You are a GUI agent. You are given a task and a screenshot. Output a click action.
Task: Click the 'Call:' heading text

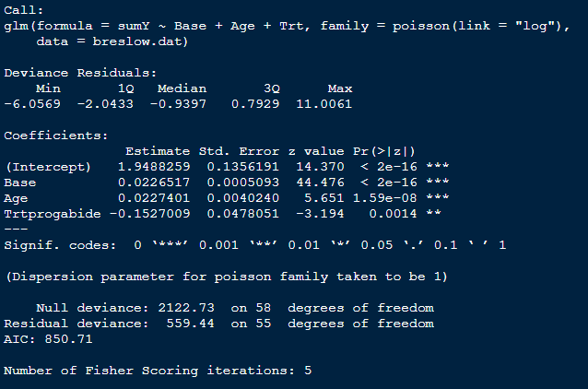pyautogui.click(x=24, y=10)
